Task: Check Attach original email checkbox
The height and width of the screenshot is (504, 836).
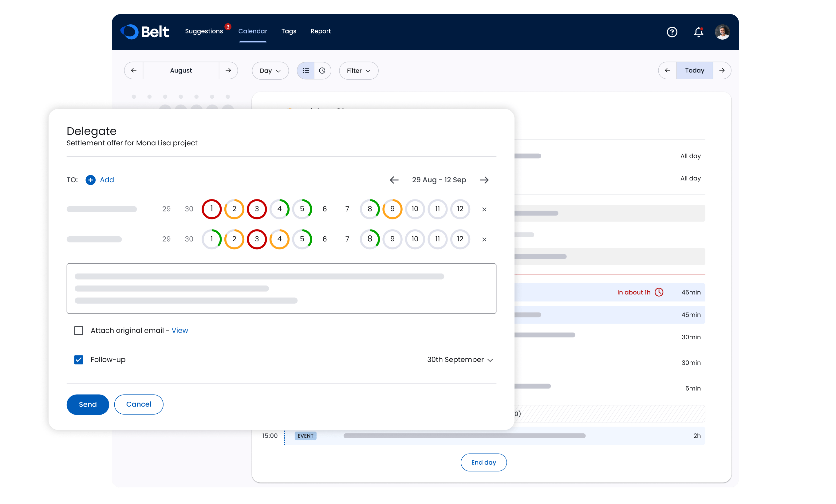Action: [79, 330]
